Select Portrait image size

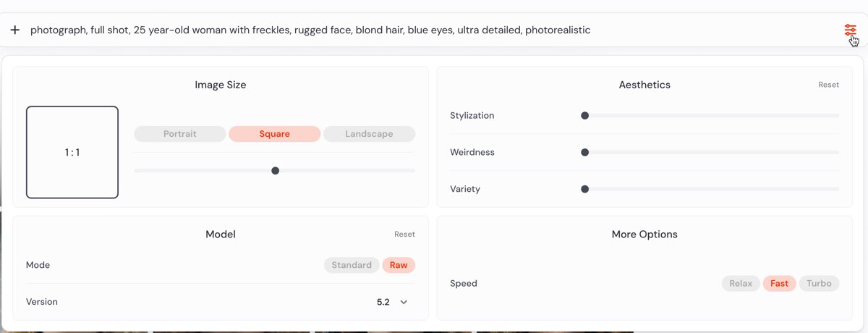coord(180,134)
